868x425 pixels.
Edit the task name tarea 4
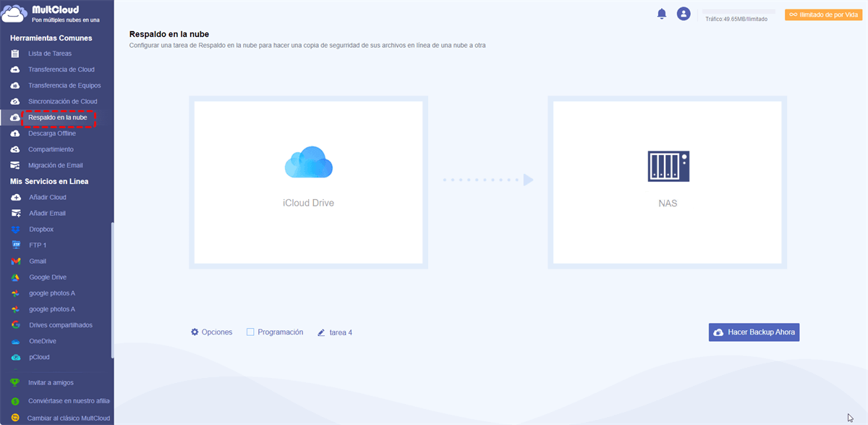tap(341, 332)
